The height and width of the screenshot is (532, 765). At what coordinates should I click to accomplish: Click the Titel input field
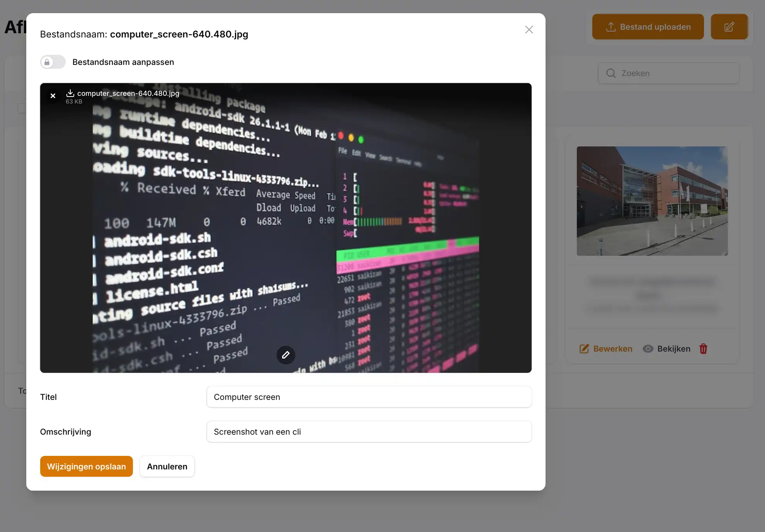(x=369, y=397)
